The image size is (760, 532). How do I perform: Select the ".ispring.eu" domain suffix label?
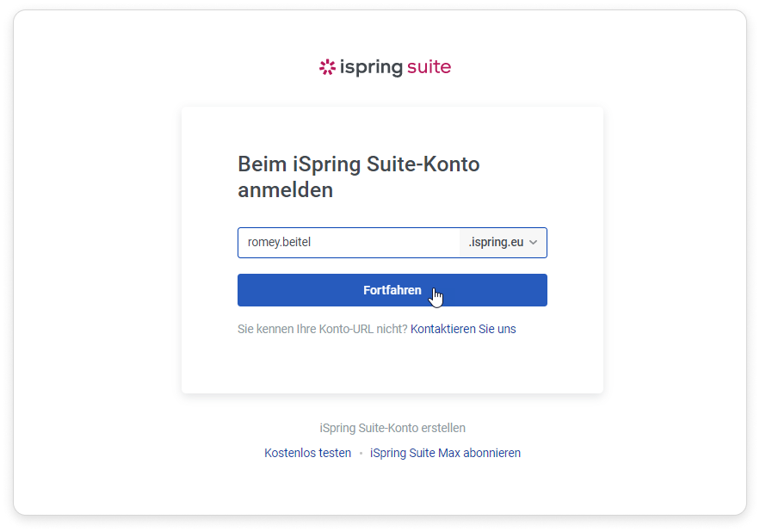click(x=496, y=243)
